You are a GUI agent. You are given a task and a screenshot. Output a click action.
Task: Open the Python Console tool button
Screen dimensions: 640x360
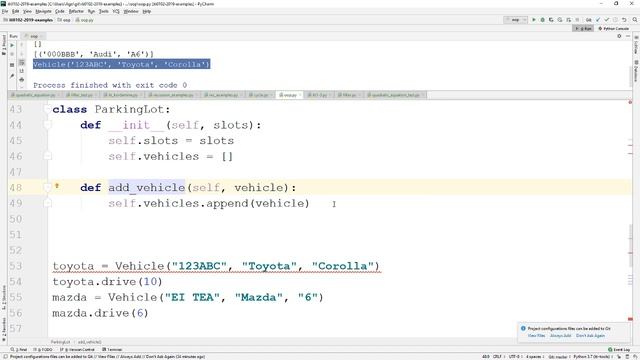click(613, 29)
